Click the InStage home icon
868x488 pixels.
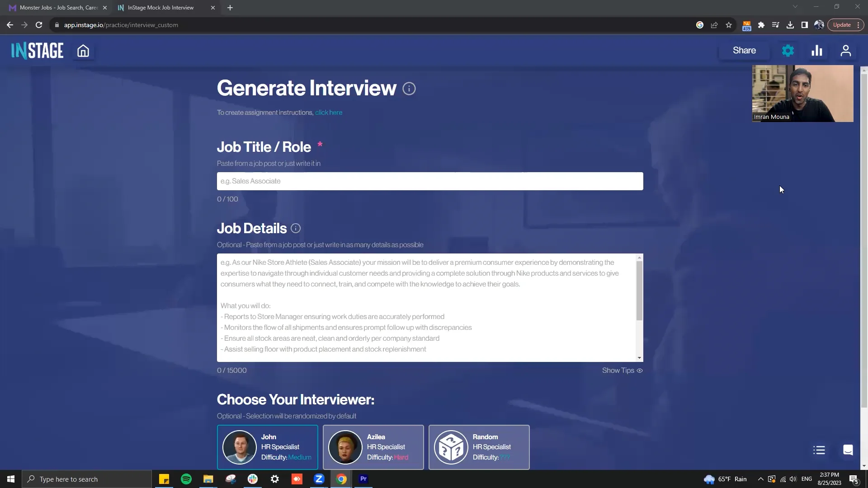click(83, 51)
